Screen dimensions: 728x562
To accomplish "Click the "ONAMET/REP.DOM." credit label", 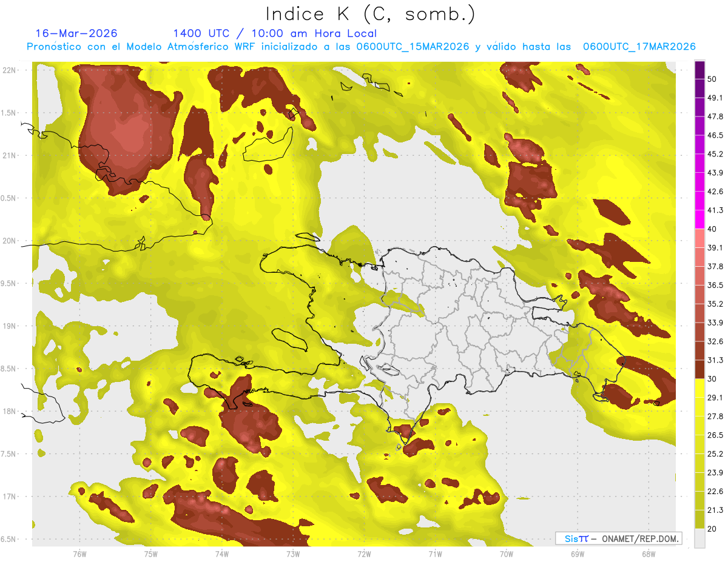I will coord(639,538).
